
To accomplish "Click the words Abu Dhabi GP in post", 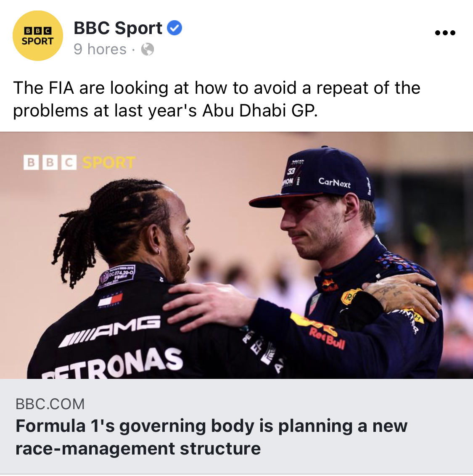I will (259, 111).
